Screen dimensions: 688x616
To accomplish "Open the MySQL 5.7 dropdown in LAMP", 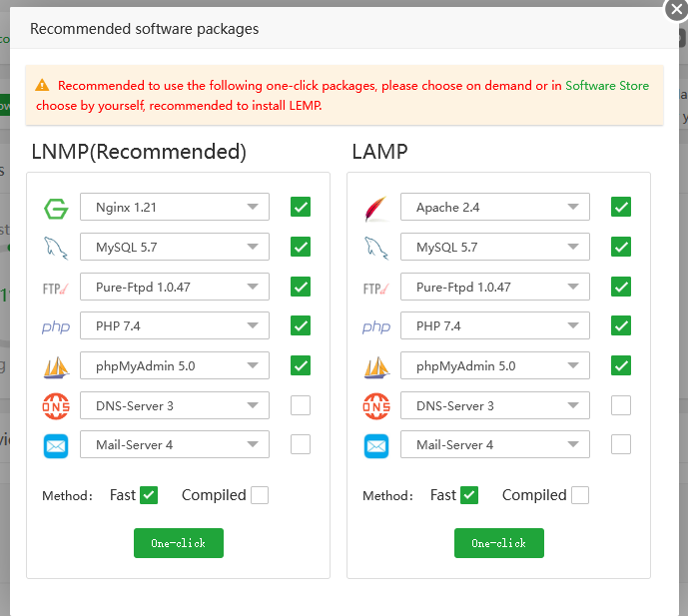I will click(x=495, y=248).
